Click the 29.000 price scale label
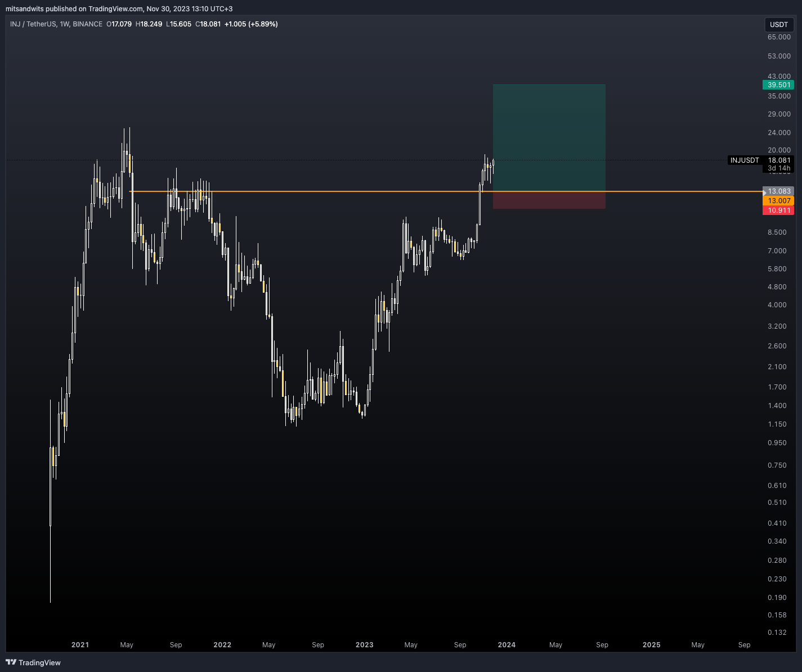Screen dimensions: 802x672 coord(779,114)
